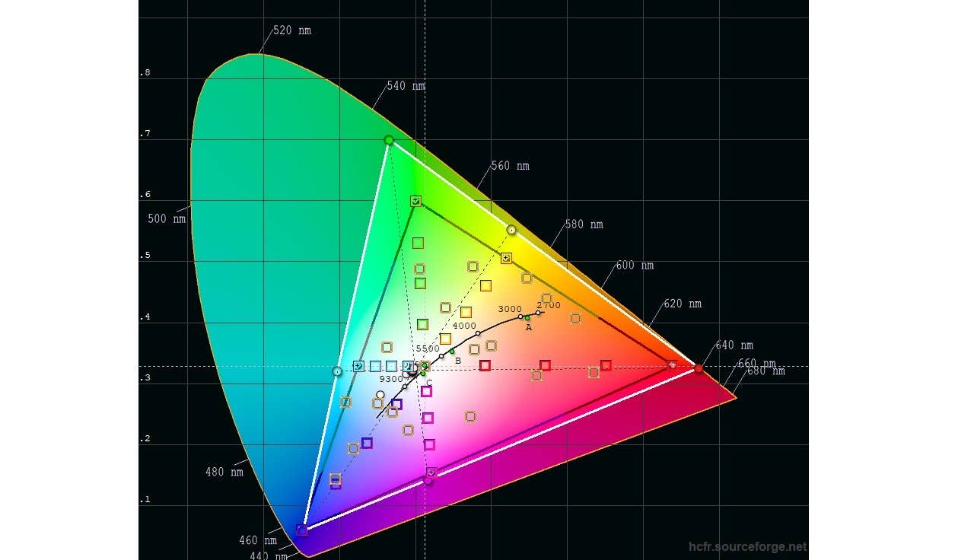Viewport: 974px width, 560px height.
Task: Select the 9300 color temperature label
Action: pyautogui.click(x=391, y=379)
